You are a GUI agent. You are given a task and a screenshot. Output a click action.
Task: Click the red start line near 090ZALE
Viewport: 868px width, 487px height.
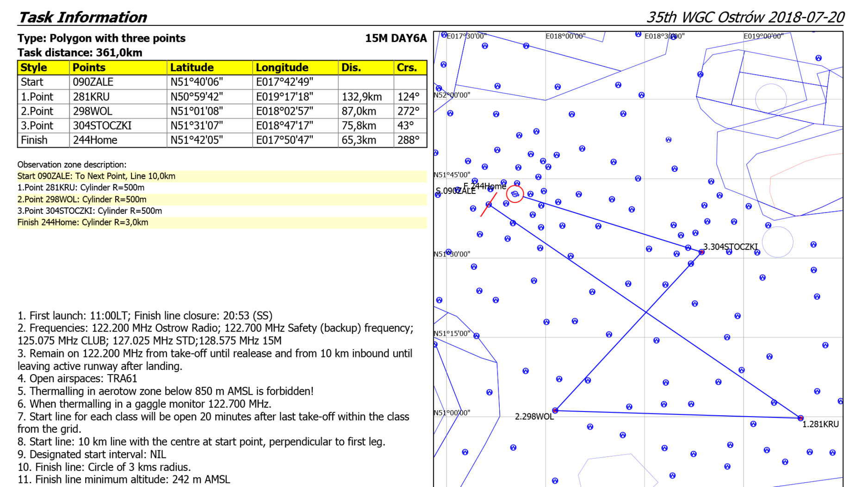coord(489,205)
